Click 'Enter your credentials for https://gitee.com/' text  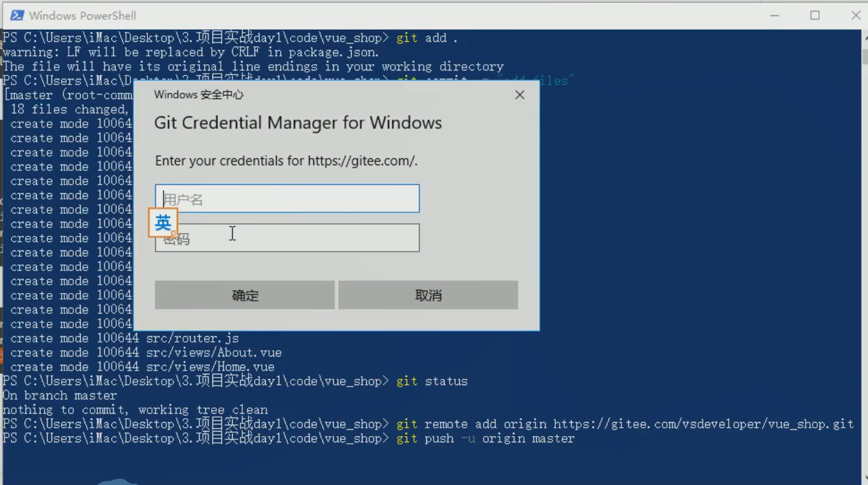click(286, 161)
